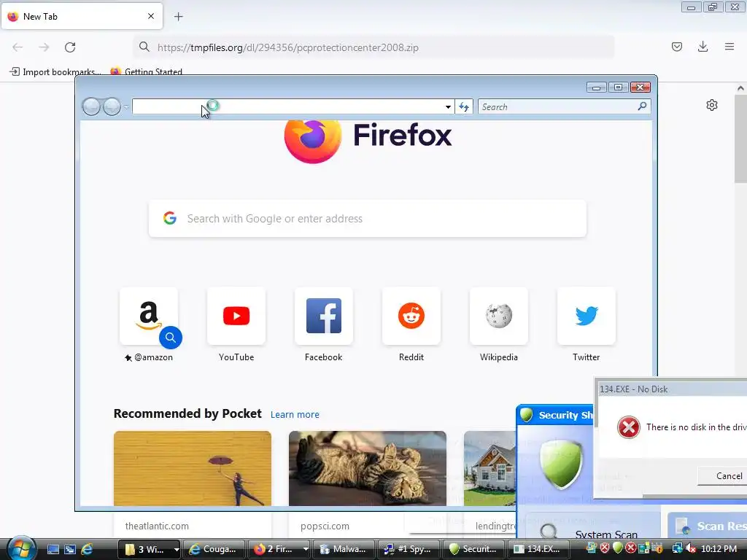
Task: Open the YouTube shortcut tile
Action: [236, 316]
